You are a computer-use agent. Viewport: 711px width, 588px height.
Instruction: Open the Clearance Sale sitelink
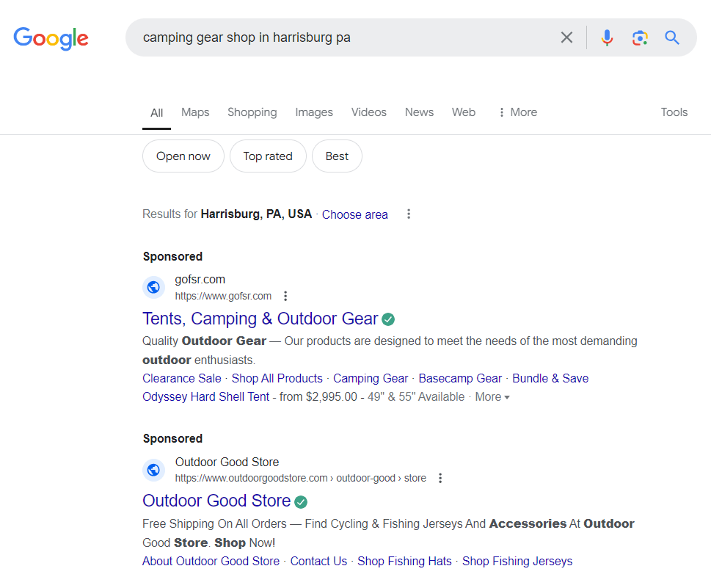182,378
